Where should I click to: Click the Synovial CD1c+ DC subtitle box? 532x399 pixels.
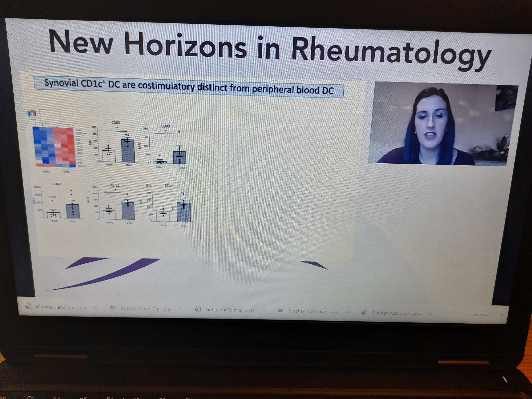pos(189,87)
